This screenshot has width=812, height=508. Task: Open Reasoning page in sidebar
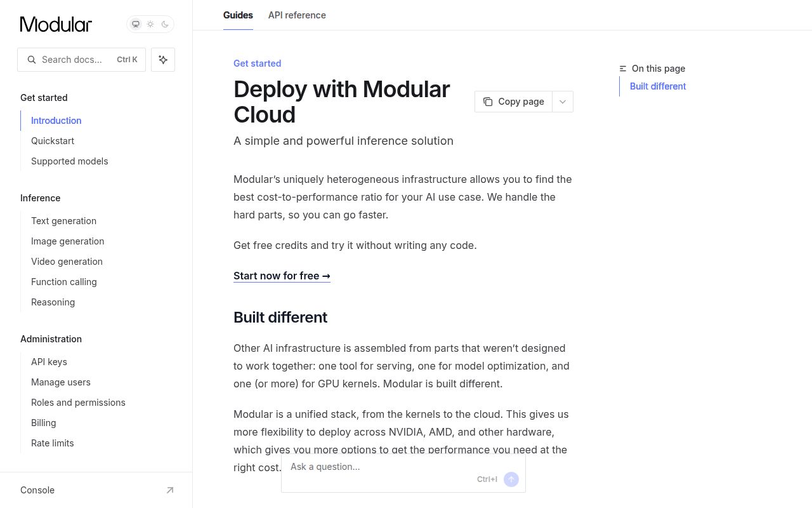pos(53,302)
